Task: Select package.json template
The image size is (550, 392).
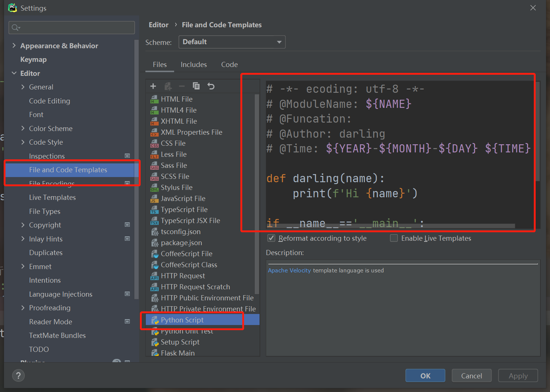Action: tap(181, 243)
